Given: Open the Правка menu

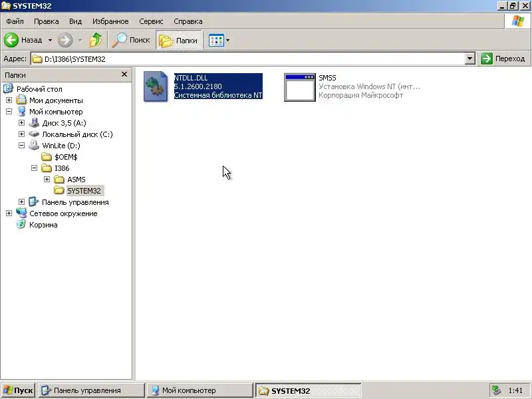Looking at the screenshot, I should (x=46, y=21).
